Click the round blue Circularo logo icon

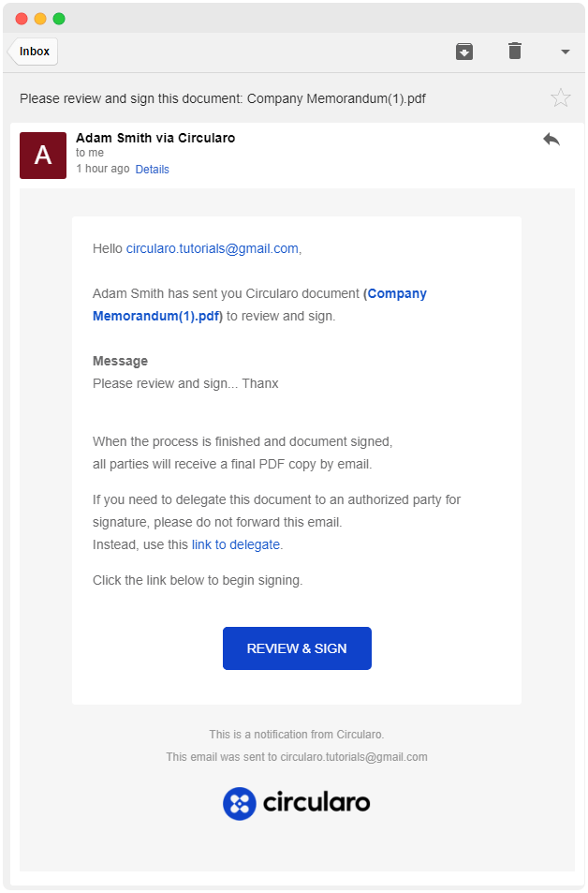point(240,803)
